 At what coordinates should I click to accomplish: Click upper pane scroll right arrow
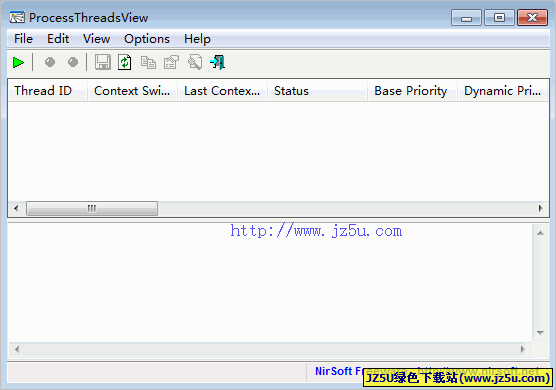tap(540, 208)
